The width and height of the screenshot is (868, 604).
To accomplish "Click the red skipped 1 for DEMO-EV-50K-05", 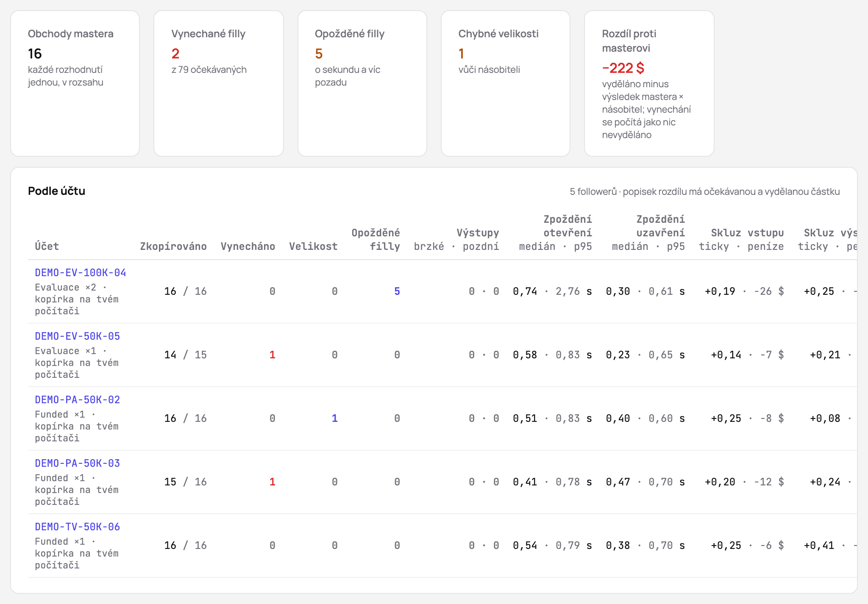I will 273,355.
